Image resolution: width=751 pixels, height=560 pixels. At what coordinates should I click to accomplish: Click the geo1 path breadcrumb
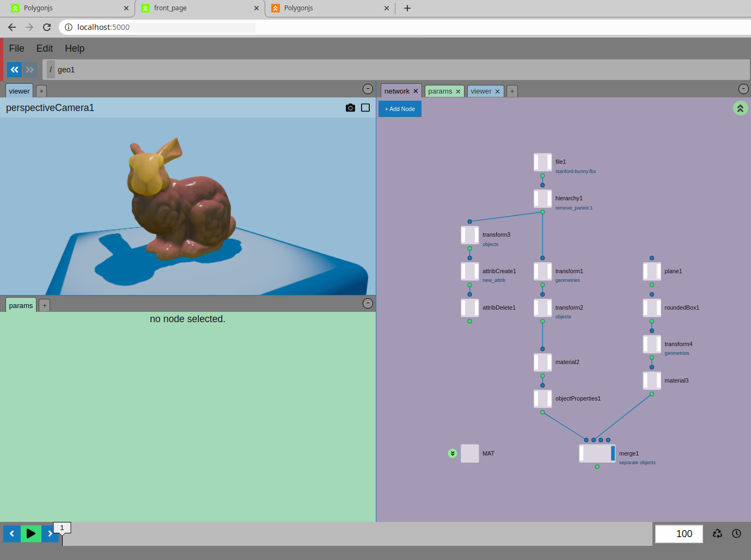coord(66,70)
